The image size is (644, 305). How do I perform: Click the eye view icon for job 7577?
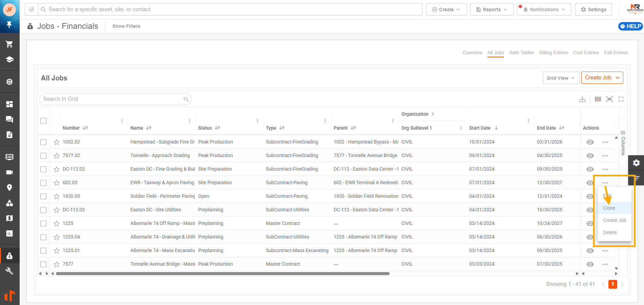click(x=590, y=264)
